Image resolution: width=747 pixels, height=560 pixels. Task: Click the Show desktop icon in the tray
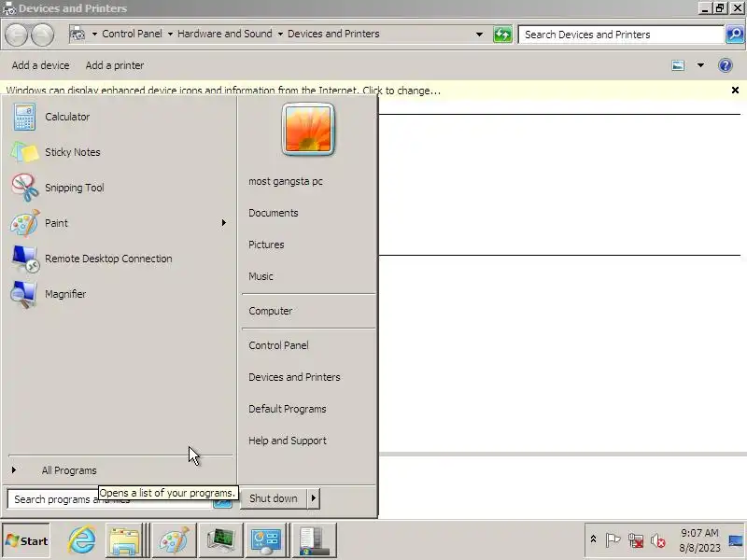coord(736,540)
